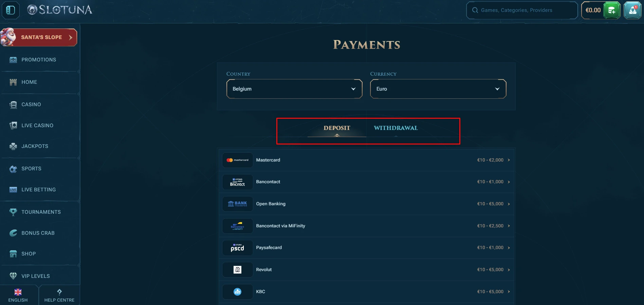The height and width of the screenshot is (305, 644).
Task: Open the profile notifications icon
Action: (632, 10)
